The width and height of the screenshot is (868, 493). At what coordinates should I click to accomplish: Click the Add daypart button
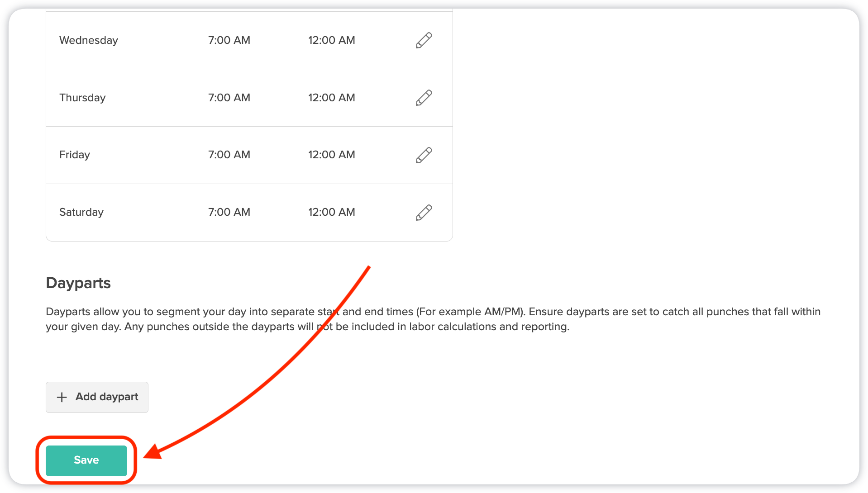pyautogui.click(x=97, y=397)
